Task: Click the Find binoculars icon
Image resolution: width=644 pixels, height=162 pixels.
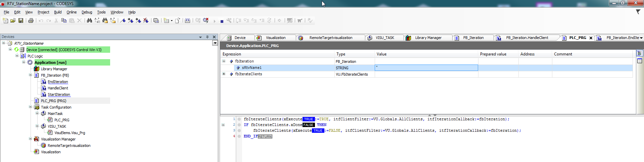Action: [x=89, y=21]
